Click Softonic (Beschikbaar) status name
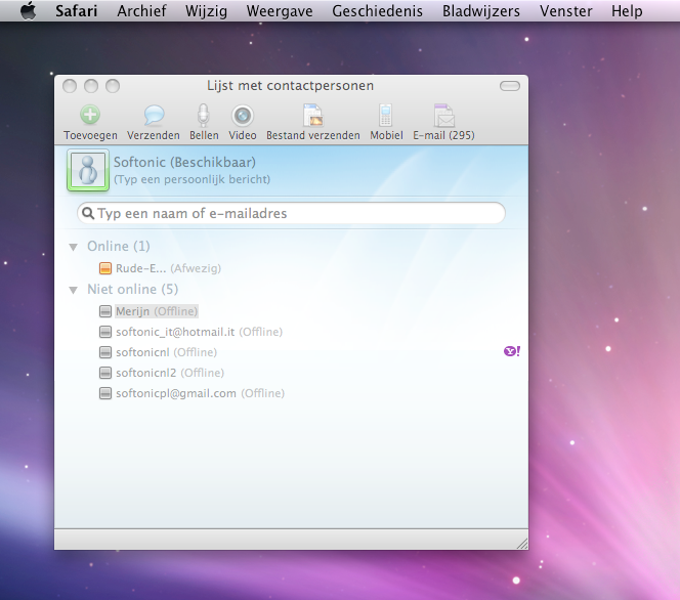Screen dimensions: 680x600 coord(185,162)
